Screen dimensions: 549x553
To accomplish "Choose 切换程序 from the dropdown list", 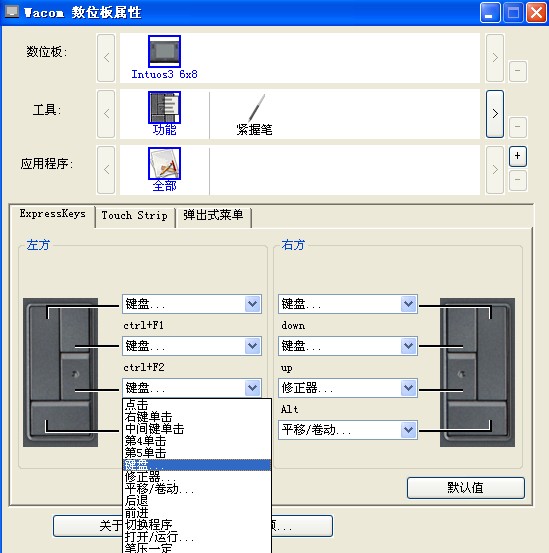I will pyautogui.click(x=197, y=525).
